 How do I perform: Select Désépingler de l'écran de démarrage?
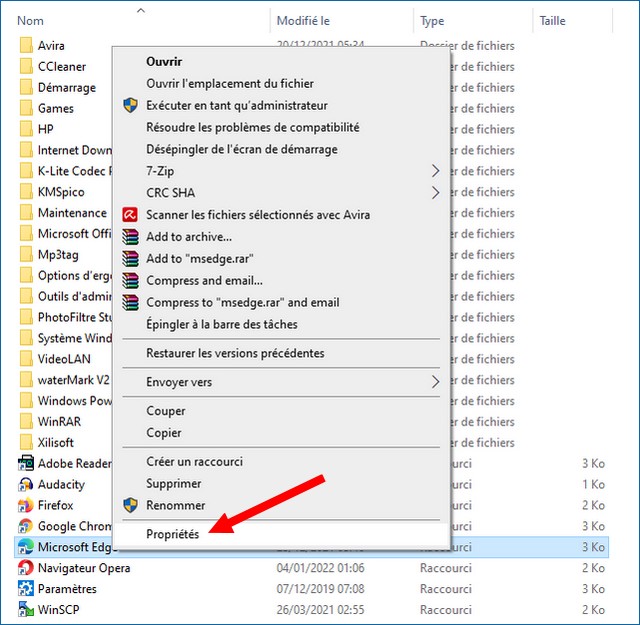coord(242,149)
